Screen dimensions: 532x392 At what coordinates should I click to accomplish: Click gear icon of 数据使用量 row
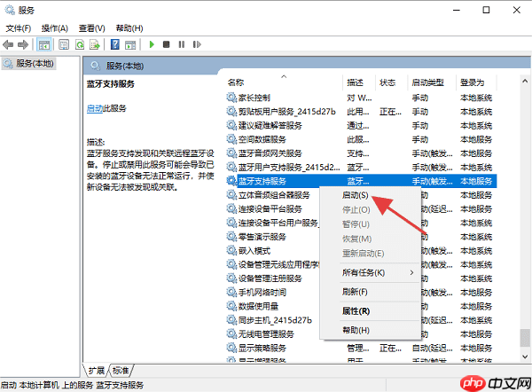(x=231, y=306)
